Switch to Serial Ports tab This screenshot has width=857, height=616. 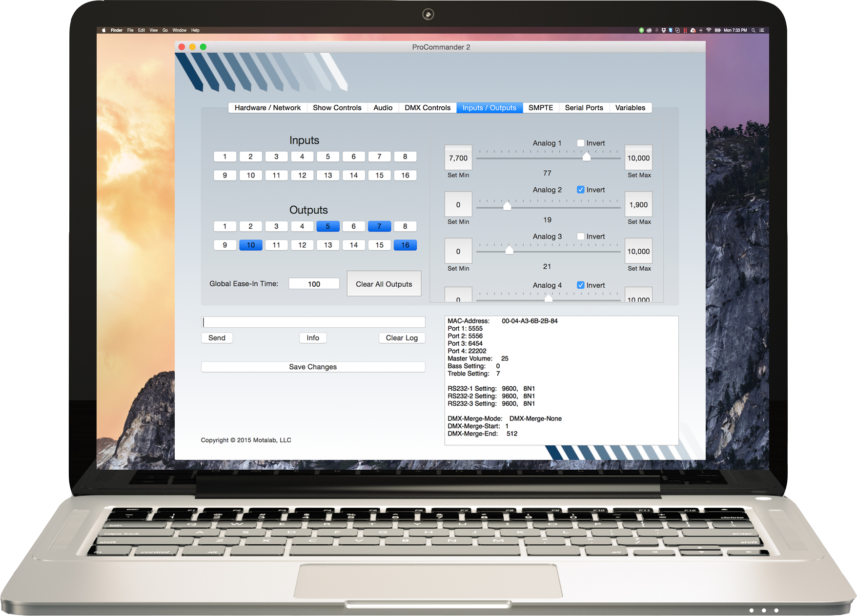[584, 108]
